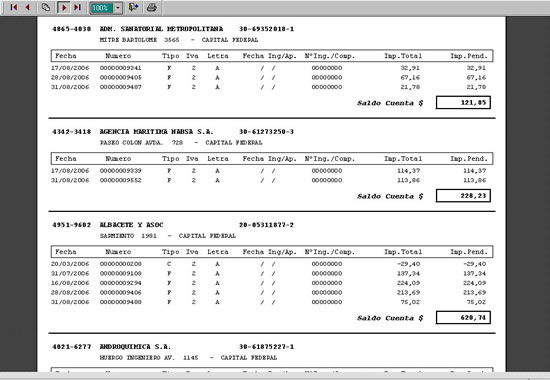Screen dimensions: 550x380
Task: Click the 620,74 Saldo Cuenta box
Action: point(463,318)
